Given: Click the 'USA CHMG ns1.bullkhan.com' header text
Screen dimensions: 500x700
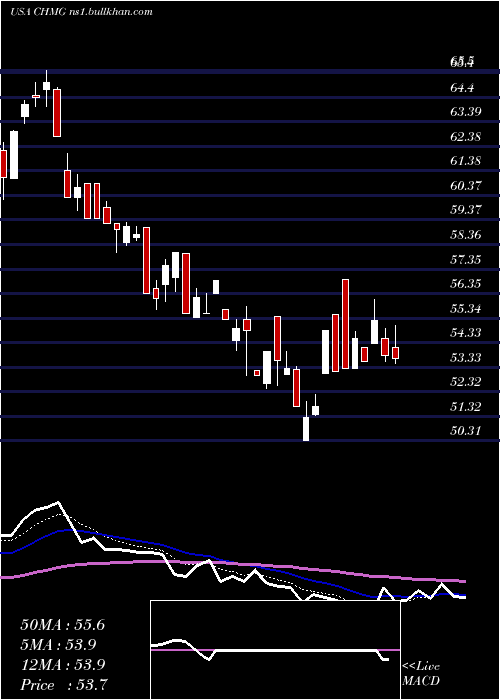Looking at the screenshot, I should tap(81, 12).
